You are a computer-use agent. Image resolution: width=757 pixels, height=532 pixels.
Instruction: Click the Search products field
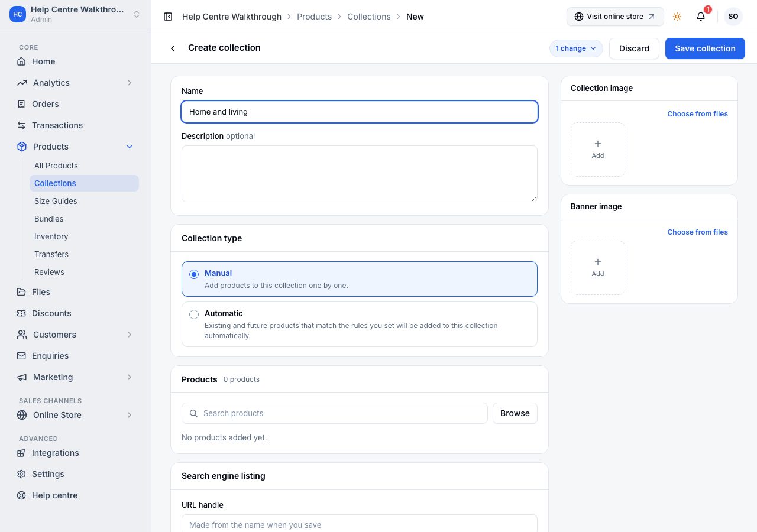click(x=335, y=413)
